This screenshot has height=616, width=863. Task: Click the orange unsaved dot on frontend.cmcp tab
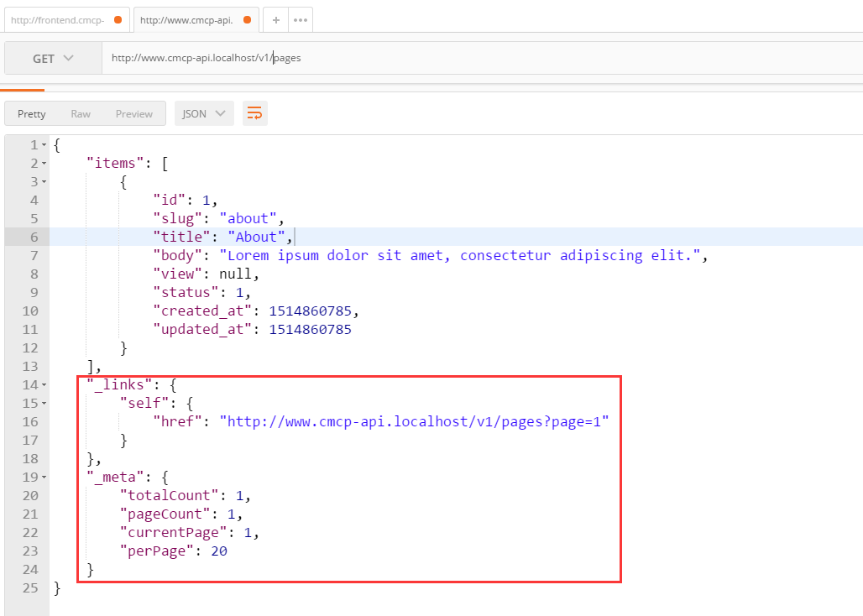tap(118, 20)
